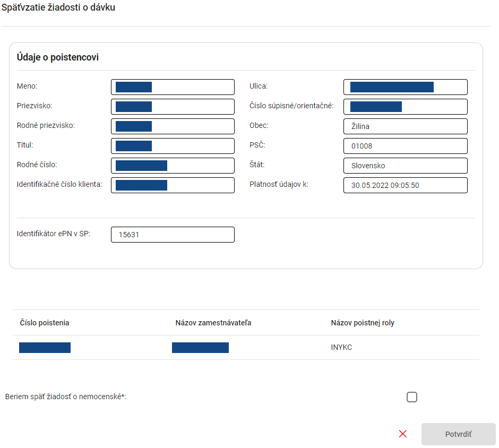This screenshot has height=448, width=499.
Task: Click the Identifikátor ePN field 15631
Action: coord(173,235)
